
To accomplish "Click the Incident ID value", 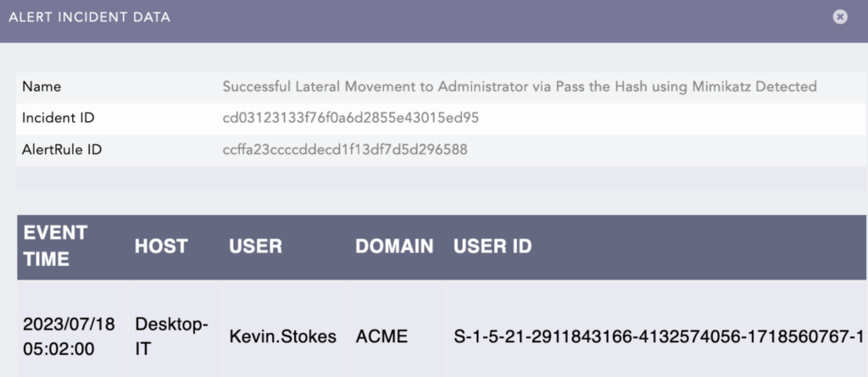I will pyautogui.click(x=350, y=118).
